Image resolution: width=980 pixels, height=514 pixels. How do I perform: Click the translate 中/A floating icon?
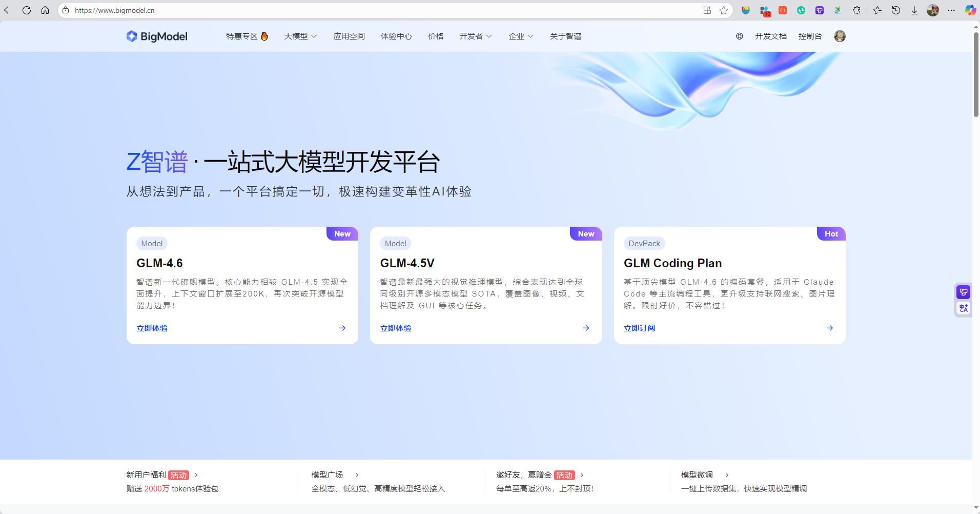963,308
